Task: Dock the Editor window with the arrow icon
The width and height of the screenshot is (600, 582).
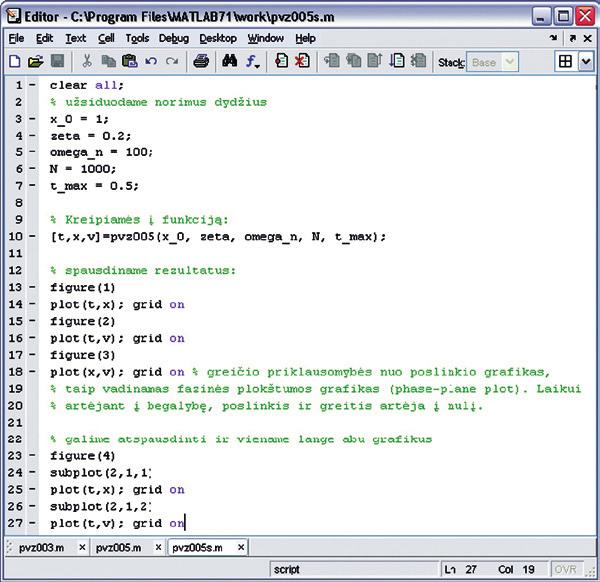Action: pyautogui.click(x=573, y=38)
